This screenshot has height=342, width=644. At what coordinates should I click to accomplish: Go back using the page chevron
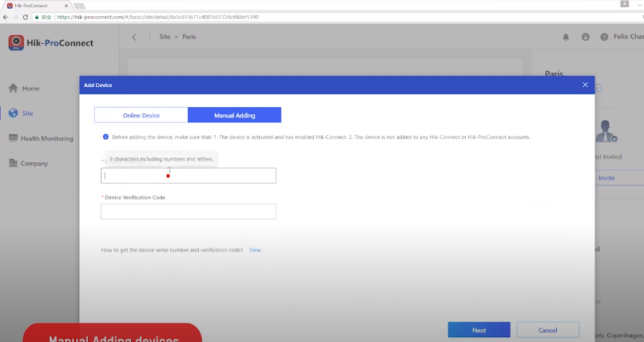pos(134,37)
